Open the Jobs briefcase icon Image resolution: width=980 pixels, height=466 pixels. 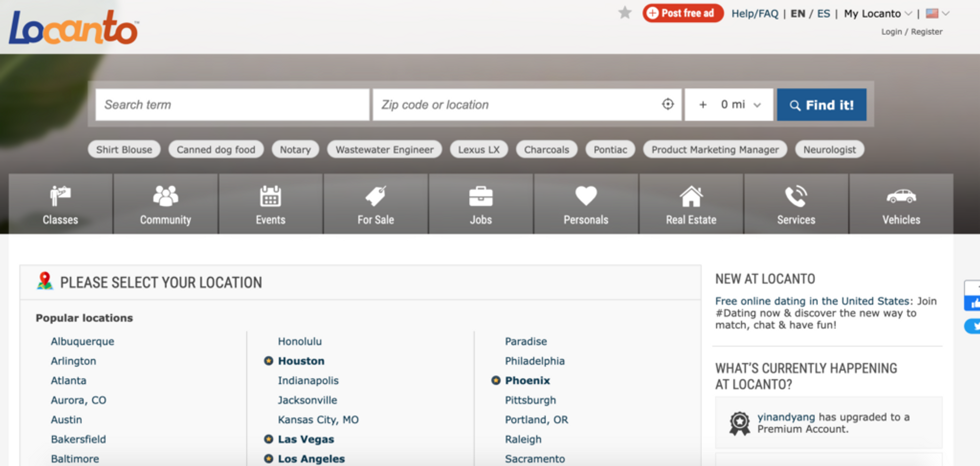click(x=481, y=197)
